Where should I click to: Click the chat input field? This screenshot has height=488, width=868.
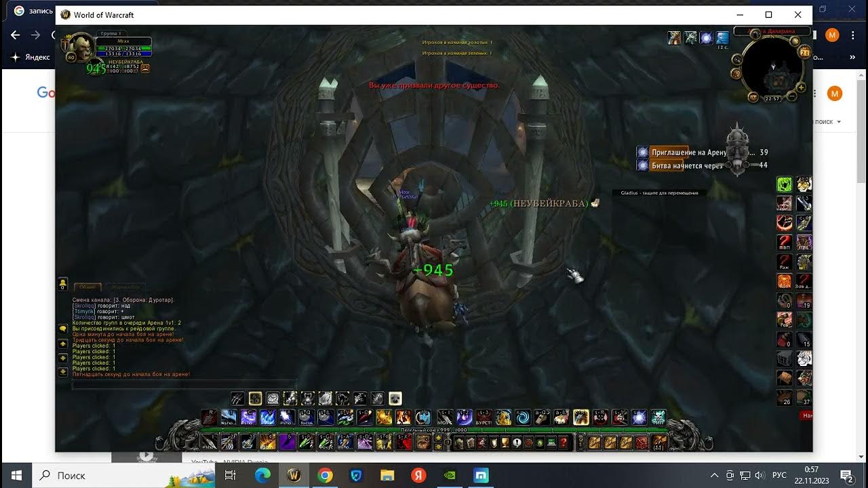pos(184,384)
